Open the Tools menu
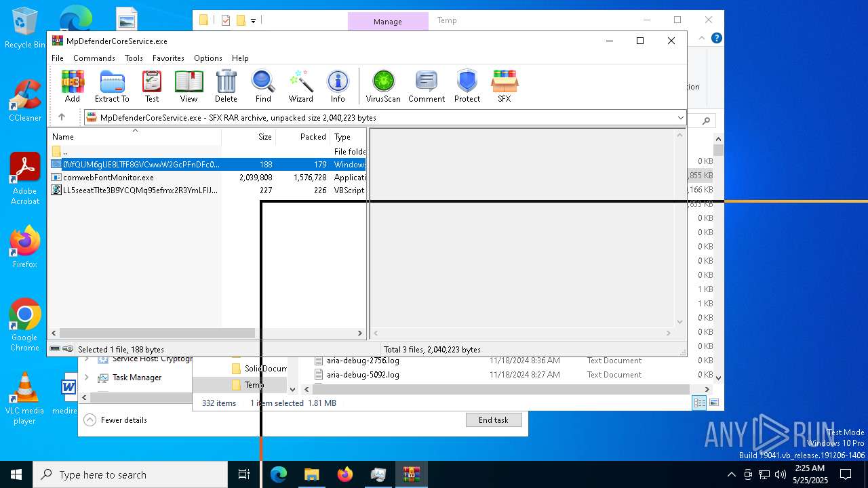This screenshot has height=488, width=868. (x=134, y=58)
